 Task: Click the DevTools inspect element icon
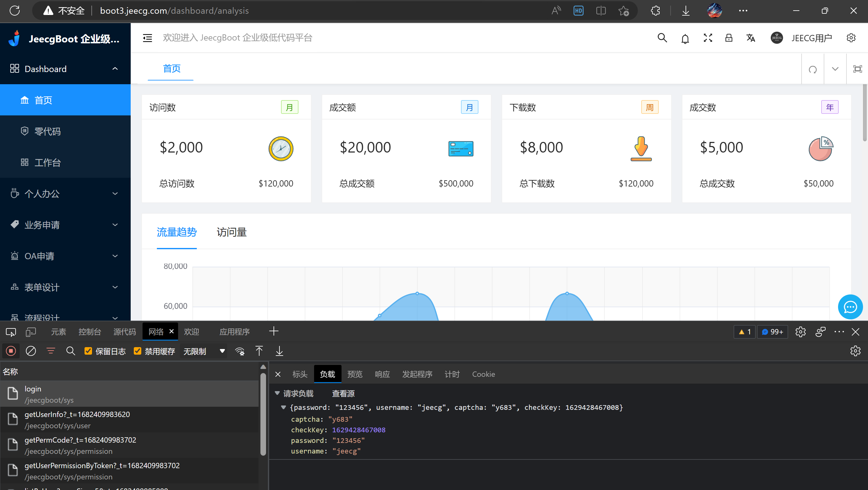pos(11,332)
